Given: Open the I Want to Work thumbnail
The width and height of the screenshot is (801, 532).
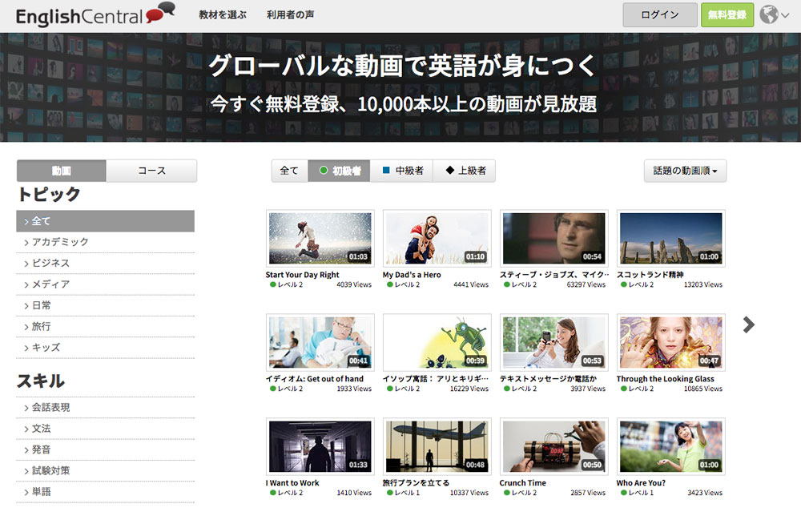Looking at the screenshot, I should pyautogui.click(x=320, y=446).
